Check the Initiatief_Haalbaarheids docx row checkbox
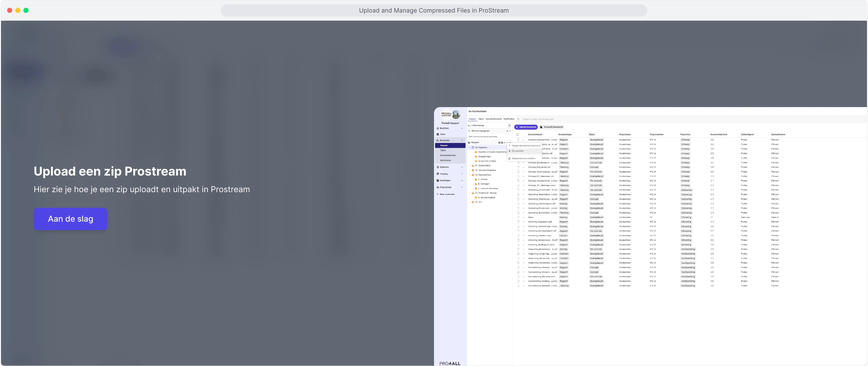Screen dimensions: 868x366 pyautogui.click(x=518, y=140)
